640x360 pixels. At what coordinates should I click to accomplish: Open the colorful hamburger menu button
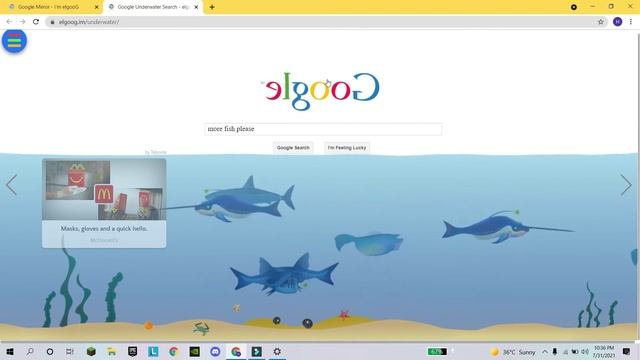click(14, 41)
